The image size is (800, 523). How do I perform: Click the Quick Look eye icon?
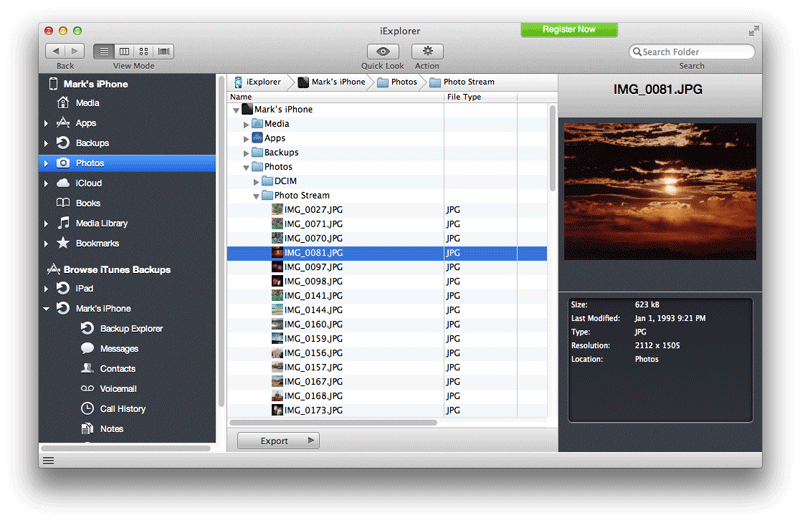(x=382, y=51)
